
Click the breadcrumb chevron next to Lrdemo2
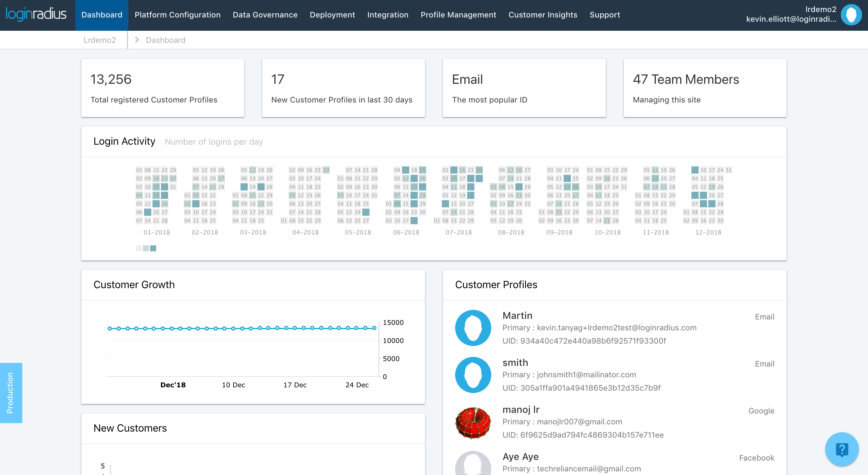(x=137, y=40)
